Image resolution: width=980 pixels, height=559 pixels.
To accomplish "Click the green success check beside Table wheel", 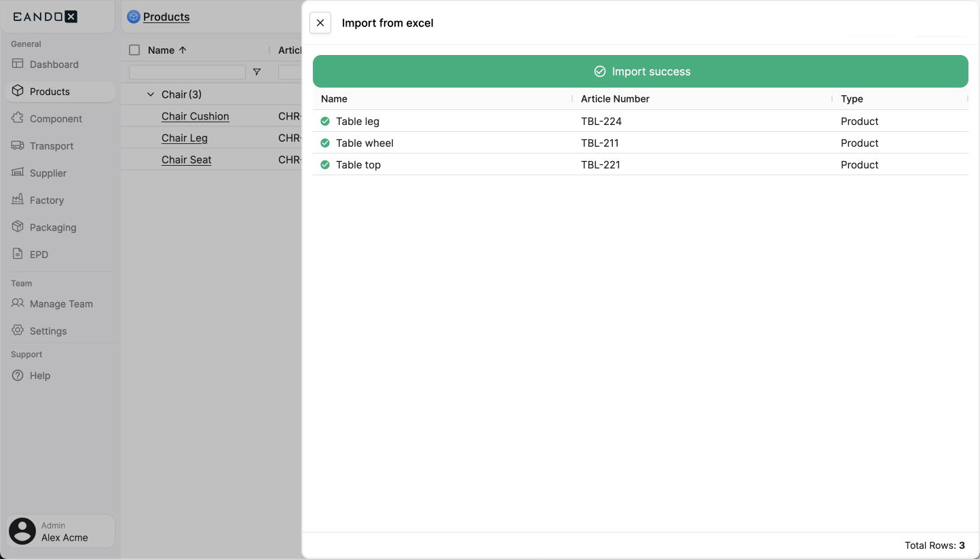I will point(324,143).
